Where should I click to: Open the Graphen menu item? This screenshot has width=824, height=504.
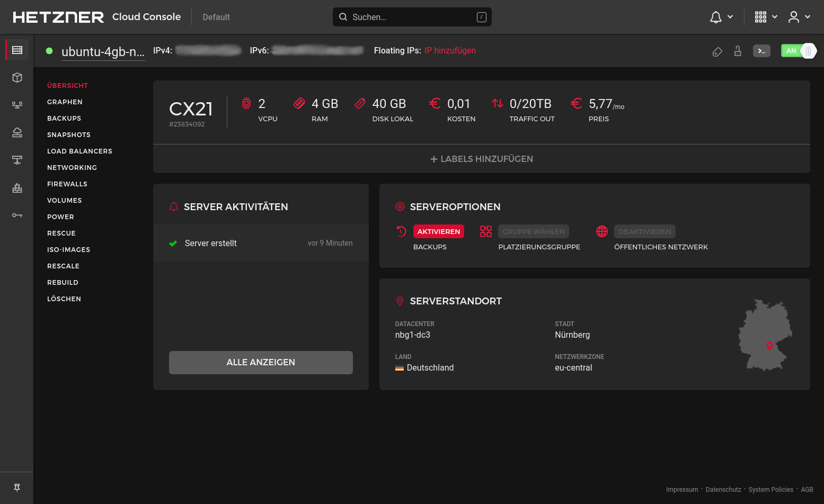point(65,102)
